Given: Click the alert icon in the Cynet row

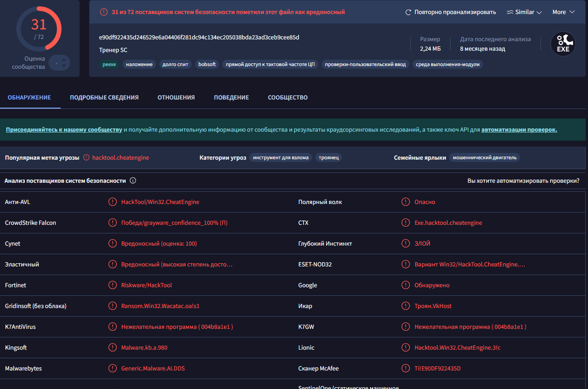Looking at the screenshot, I should [112, 243].
